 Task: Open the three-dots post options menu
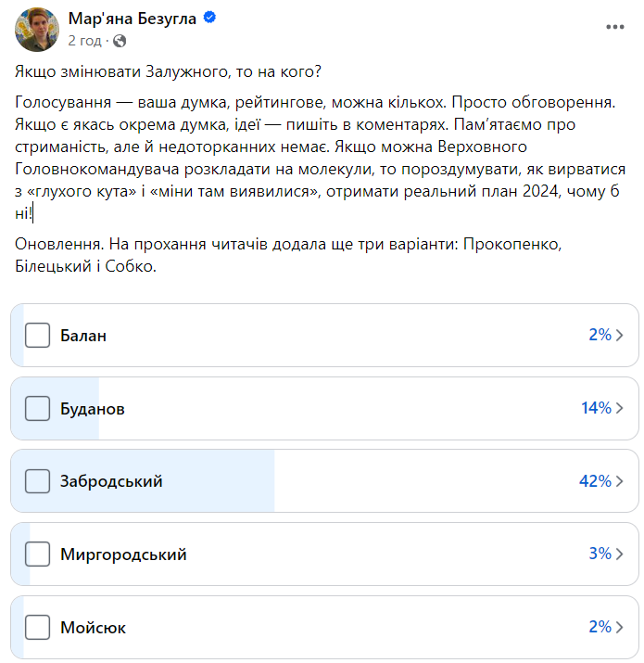[x=615, y=27]
